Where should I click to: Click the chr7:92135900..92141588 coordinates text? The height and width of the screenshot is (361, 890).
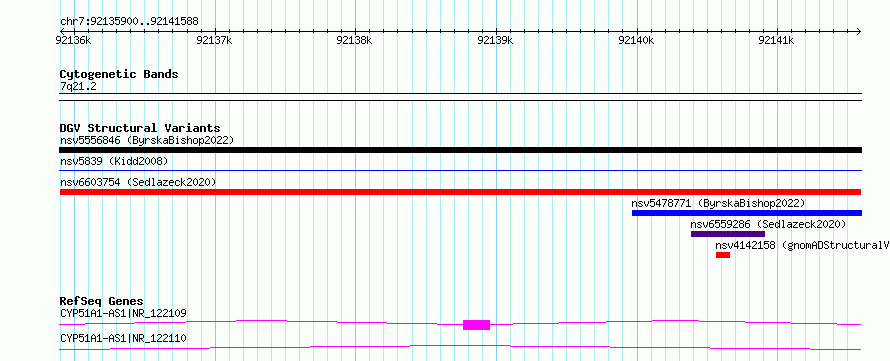[129, 22]
